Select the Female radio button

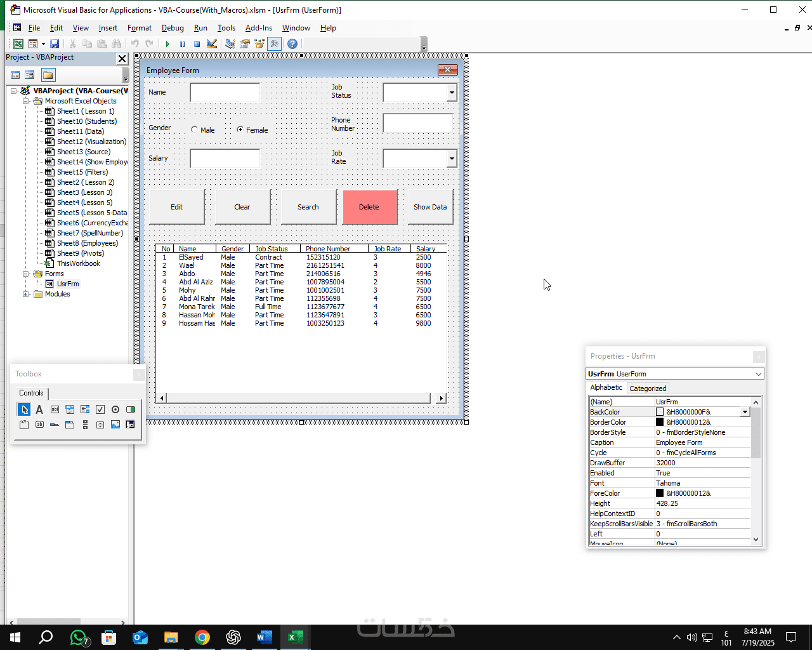[x=240, y=129]
